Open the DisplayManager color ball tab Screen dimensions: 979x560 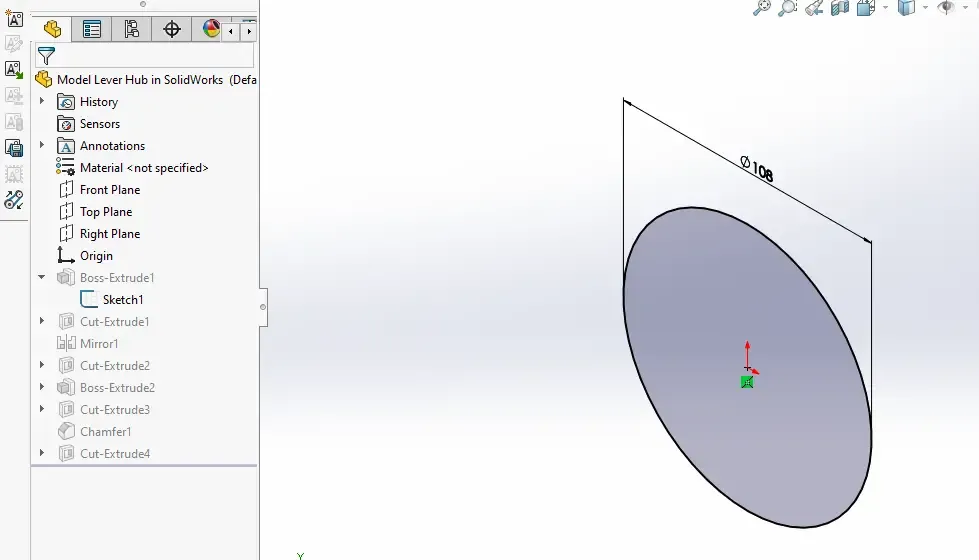pos(211,29)
